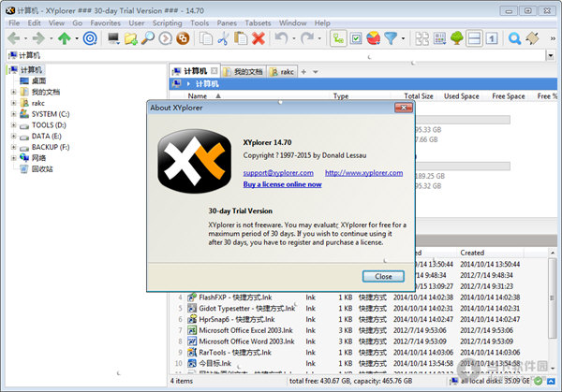The height and width of the screenshot is (392, 562).
Task: Click Close button in About dialog
Action: [383, 277]
